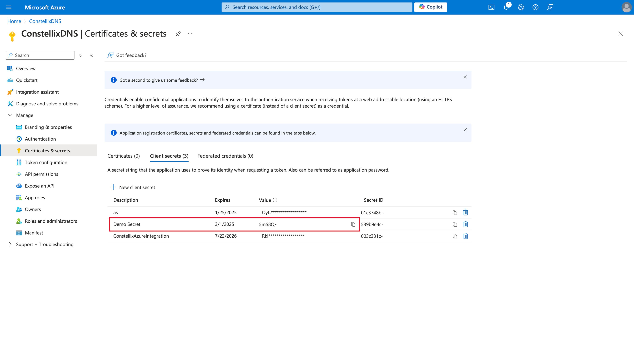Open portal settings gear
The image size is (634, 364).
(x=521, y=7)
